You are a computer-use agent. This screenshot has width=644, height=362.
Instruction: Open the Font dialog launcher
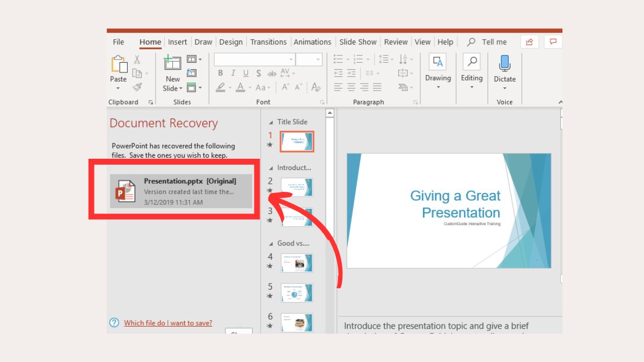pos(323,102)
